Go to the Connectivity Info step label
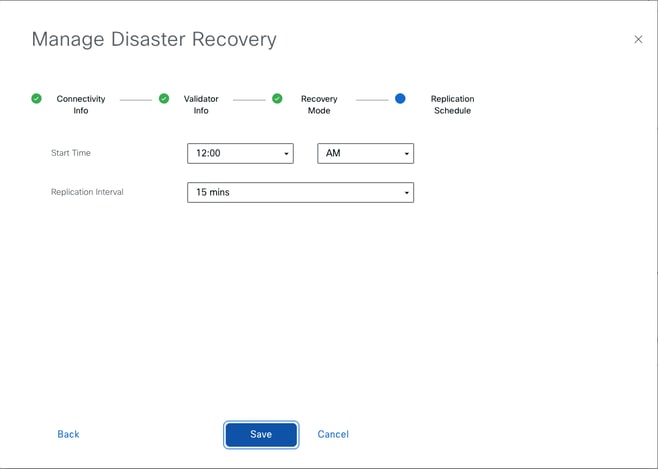Screen dimensions: 658x469 click(x=81, y=104)
